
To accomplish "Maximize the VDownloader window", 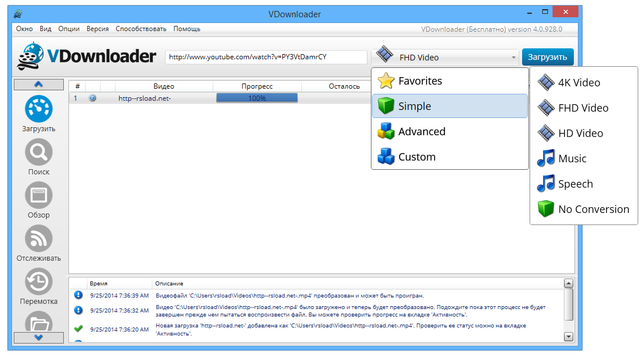I will 545,12.
